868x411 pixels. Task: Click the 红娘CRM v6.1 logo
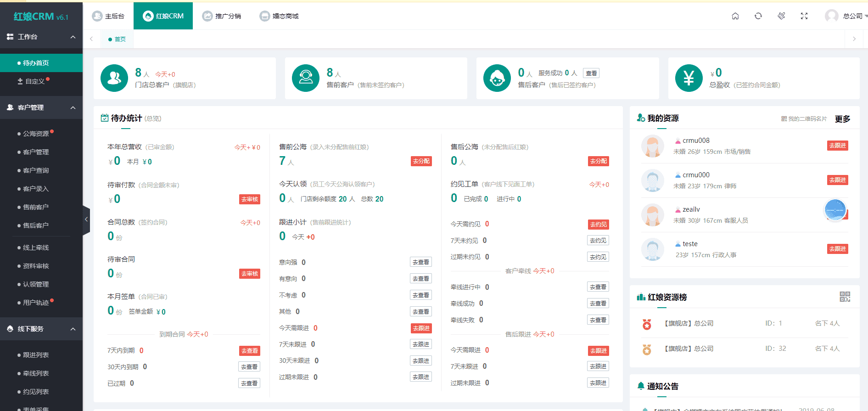41,17
